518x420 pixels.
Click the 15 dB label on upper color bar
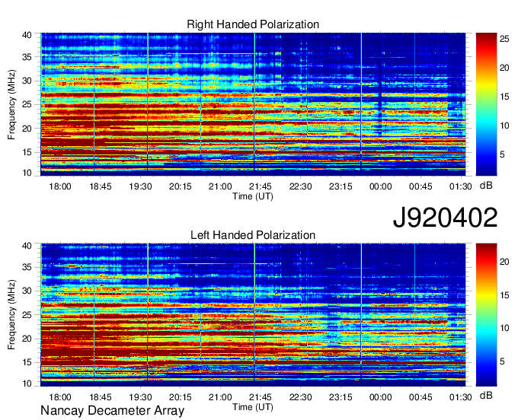(x=504, y=97)
